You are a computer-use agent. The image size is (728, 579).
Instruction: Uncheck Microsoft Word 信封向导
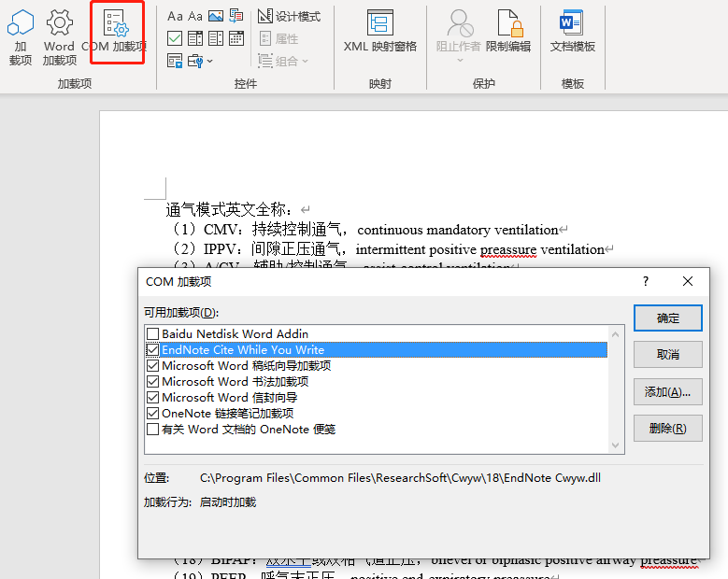pyautogui.click(x=152, y=397)
